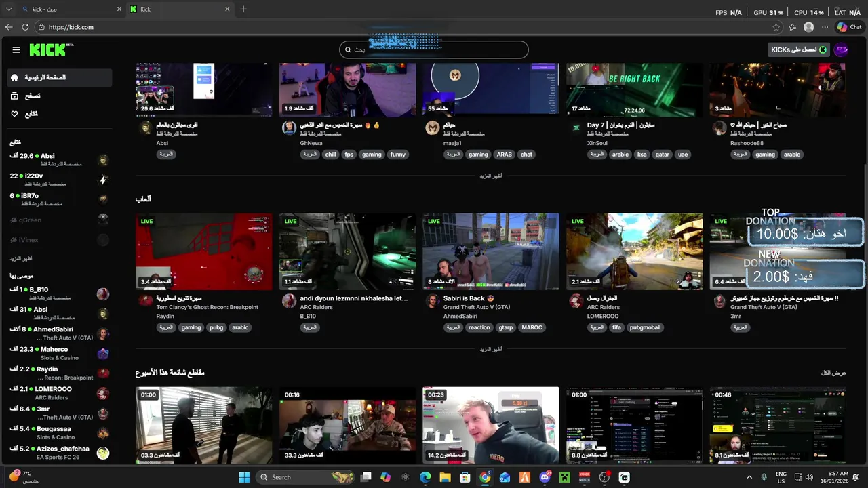868x488 pixels.
Task: Open browser profile account icon
Action: coord(808,27)
